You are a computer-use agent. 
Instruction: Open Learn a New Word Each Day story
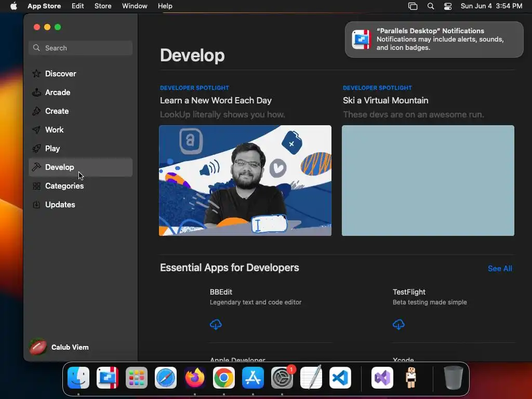216,100
